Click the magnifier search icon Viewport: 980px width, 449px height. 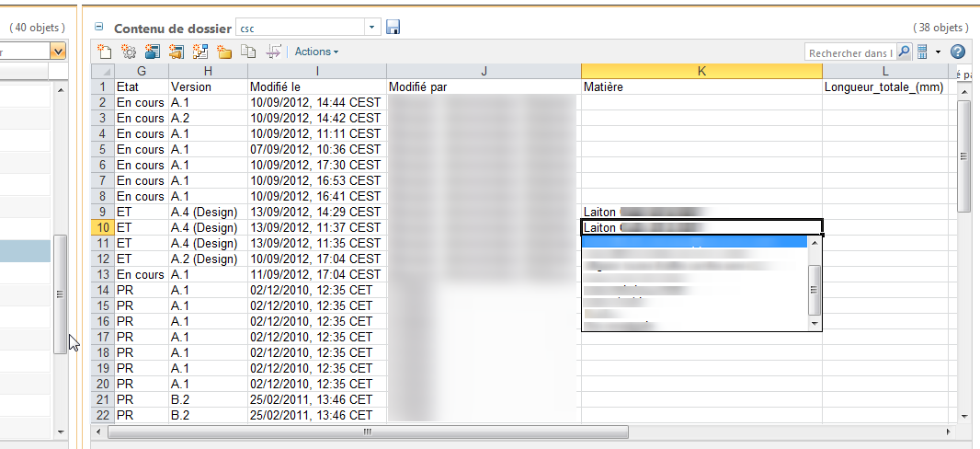905,52
